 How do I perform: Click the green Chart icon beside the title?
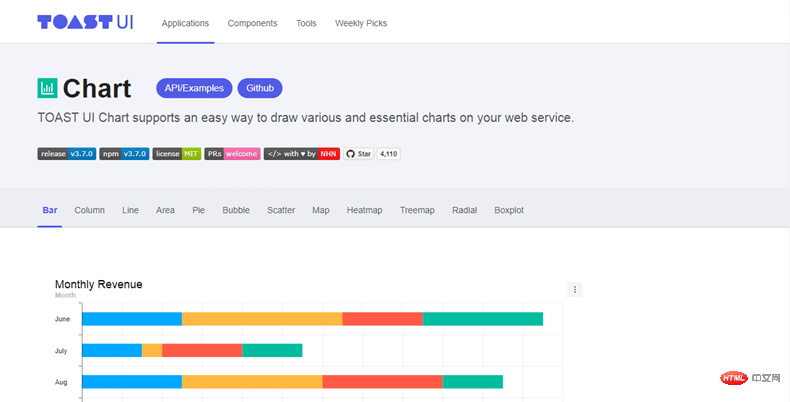(47, 88)
